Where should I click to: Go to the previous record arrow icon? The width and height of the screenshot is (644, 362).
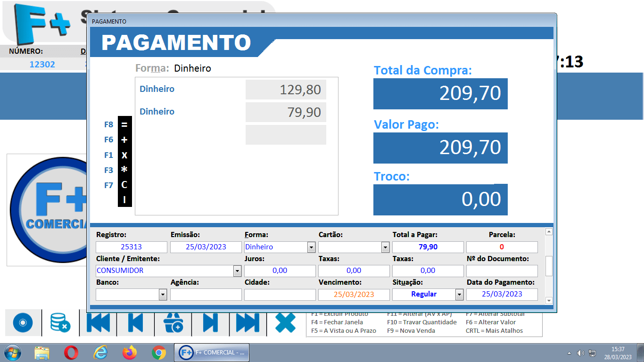pos(135,323)
